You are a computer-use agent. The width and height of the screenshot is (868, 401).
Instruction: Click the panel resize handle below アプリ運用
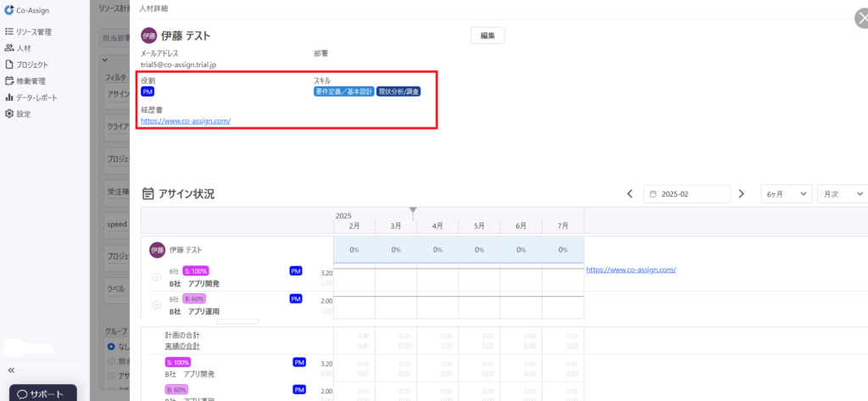[237, 321]
